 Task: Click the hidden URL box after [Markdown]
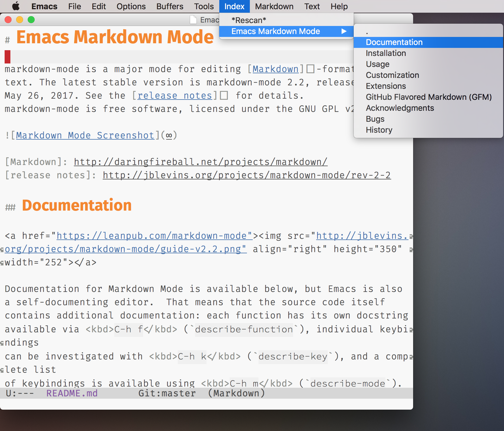pyautogui.click(x=310, y=69)
